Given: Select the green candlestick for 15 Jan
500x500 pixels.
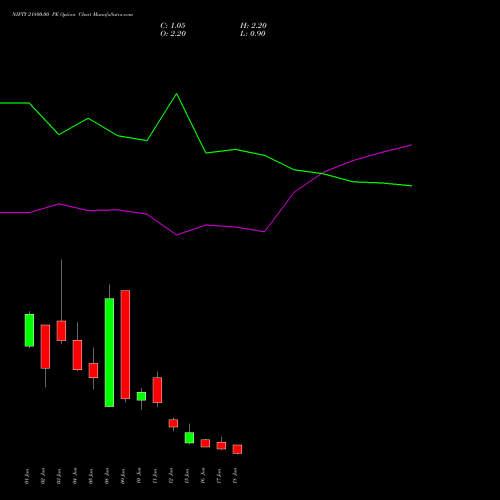Looking at the screenshot, I should [189, 438].
